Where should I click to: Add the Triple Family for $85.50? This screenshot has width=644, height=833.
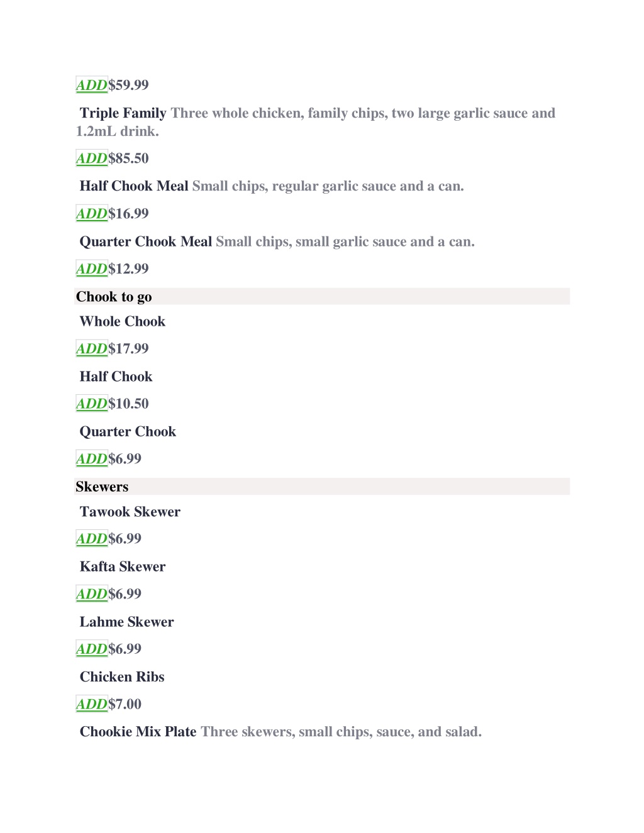[92, 158]
